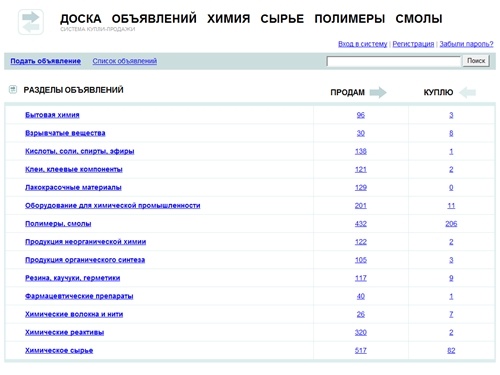Click 121 sell ads for Клеи
Screen dimensions: 500x375
361,169
